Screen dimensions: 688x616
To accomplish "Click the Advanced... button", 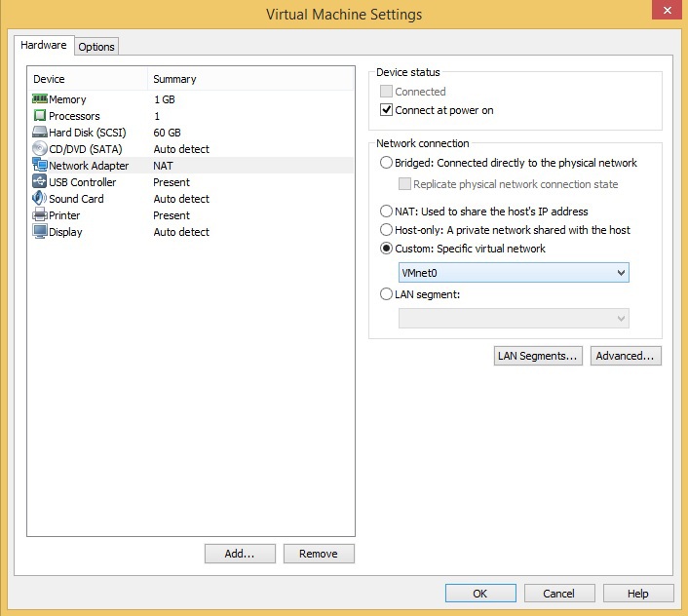I will [x=626, y=356].
